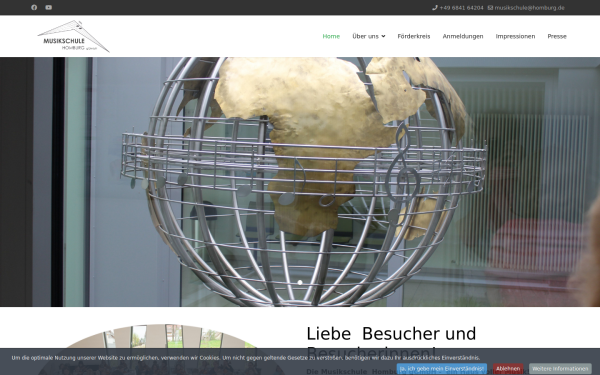Call phone number +49 6841 64204
This screenshot has height=375, width=600.
461,8
